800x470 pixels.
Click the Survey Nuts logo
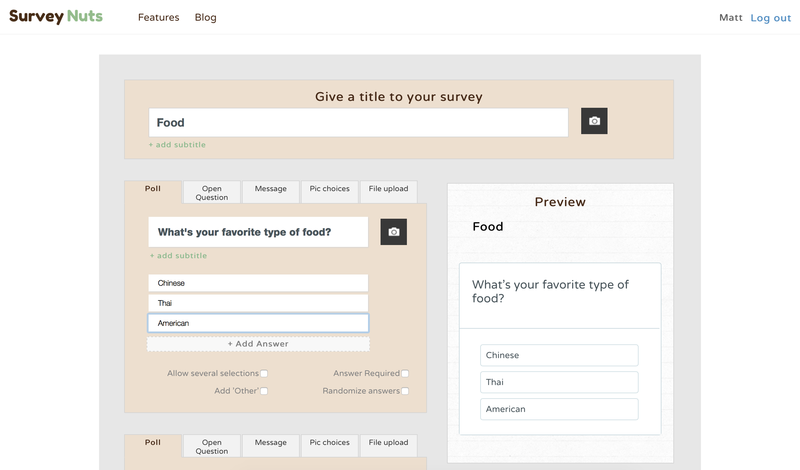(56, 17)
